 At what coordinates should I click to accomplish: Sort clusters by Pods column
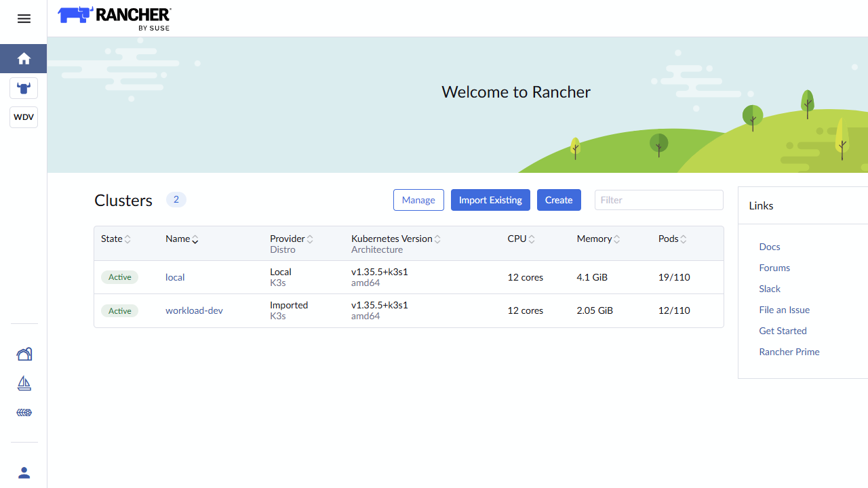tap(673, 239)
